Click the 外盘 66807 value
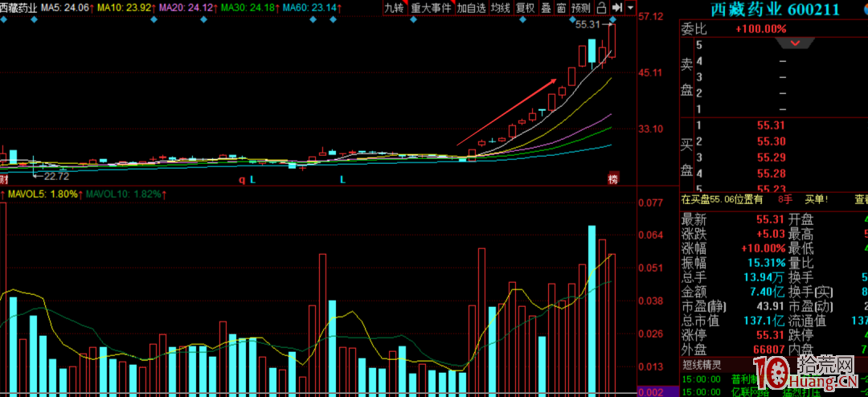The height and width of the screenshot is (397, 868). click(771, 349)
